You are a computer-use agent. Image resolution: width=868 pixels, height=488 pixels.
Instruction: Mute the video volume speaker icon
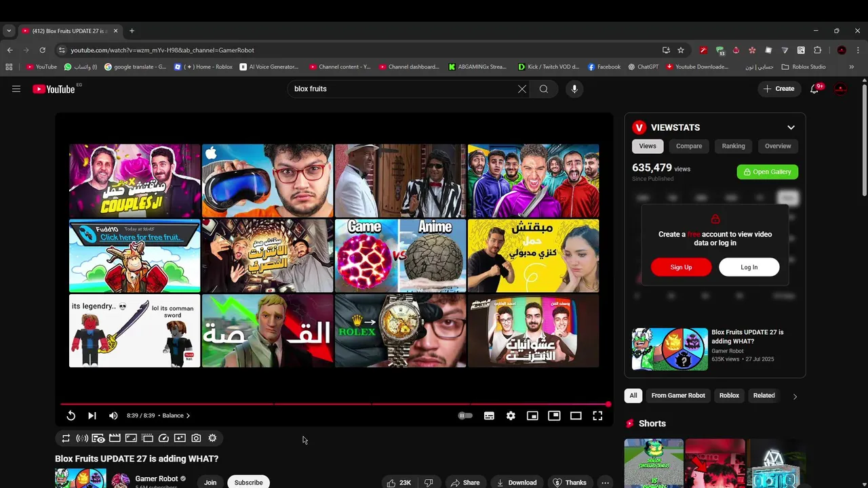pos(113,415)
